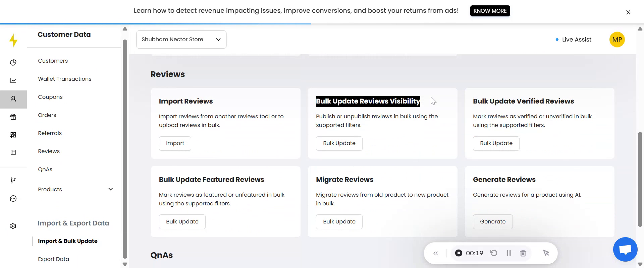Image resolution: width=644 pixels, height=268 pixels.
Task: Pause the recording timer
Action: click(508, 253)
